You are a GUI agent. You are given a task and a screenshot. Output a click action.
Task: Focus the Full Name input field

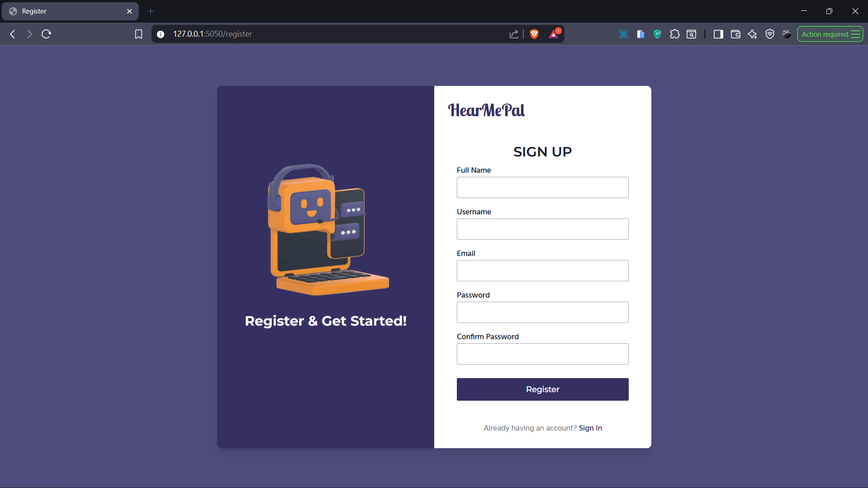[x=542, y=187]
